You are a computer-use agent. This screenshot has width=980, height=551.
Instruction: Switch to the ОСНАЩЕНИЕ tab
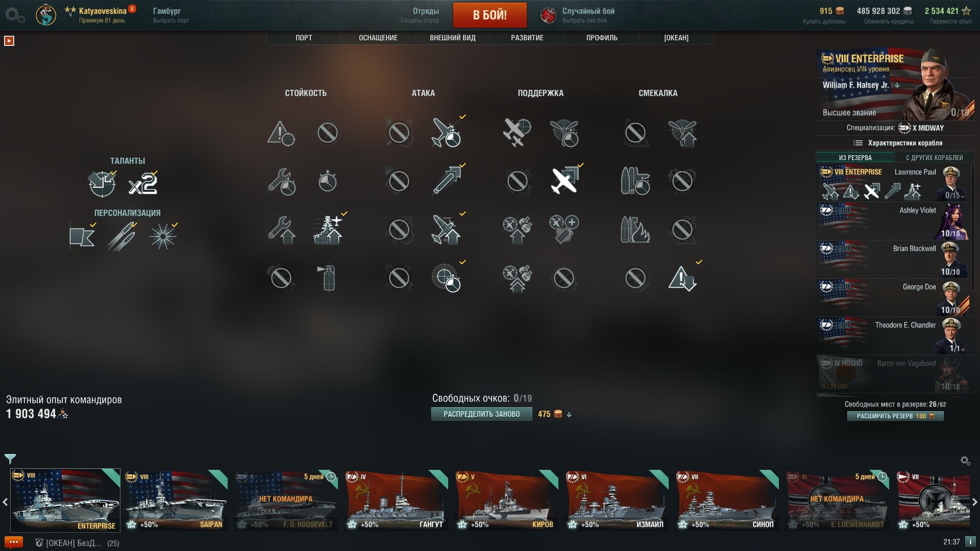[378, 38]
